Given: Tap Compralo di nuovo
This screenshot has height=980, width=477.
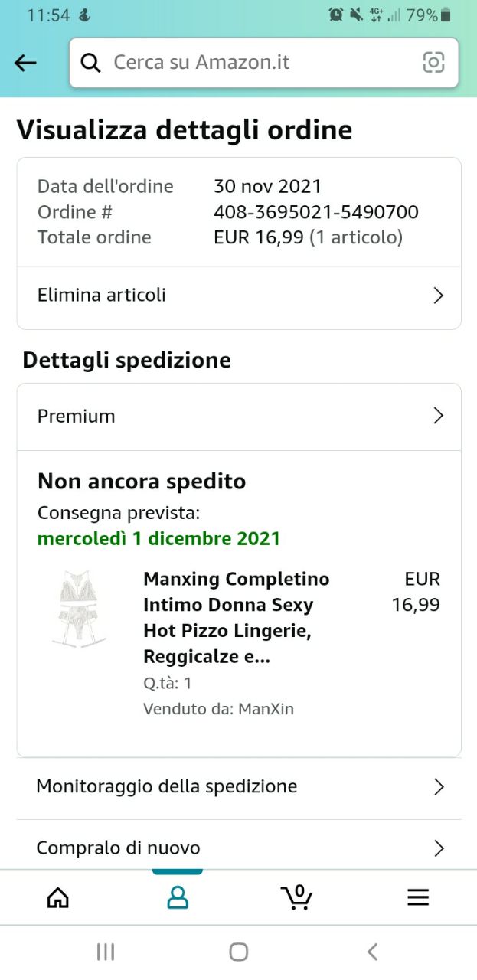Looking at the screenshot, I should coord(119,848).
